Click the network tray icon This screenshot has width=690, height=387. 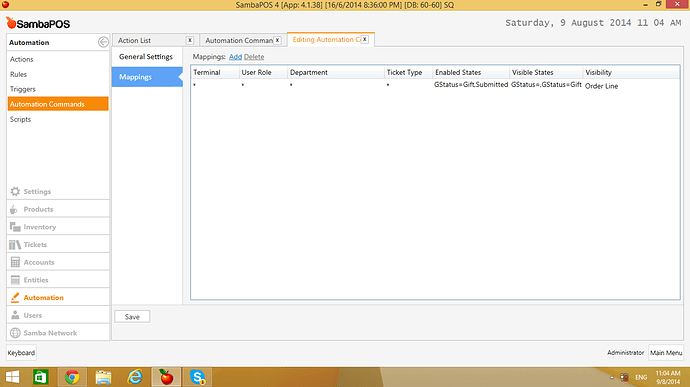[624, 377]
